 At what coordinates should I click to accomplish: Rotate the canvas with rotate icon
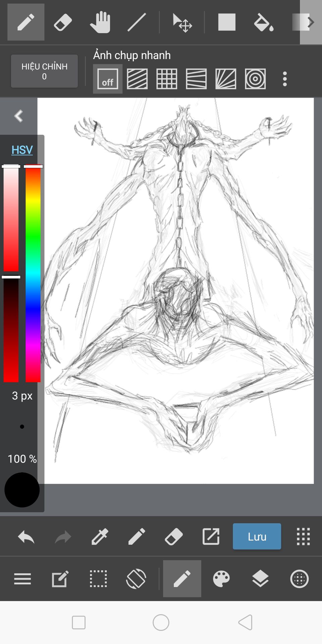pyautogui.click(x=136, y=579)
